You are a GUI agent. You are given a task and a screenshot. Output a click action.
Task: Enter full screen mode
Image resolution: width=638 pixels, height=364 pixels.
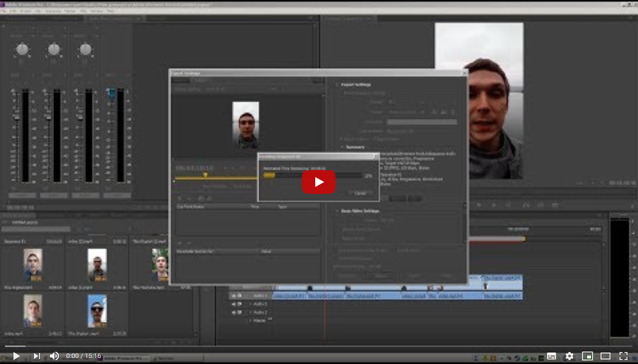624,356
